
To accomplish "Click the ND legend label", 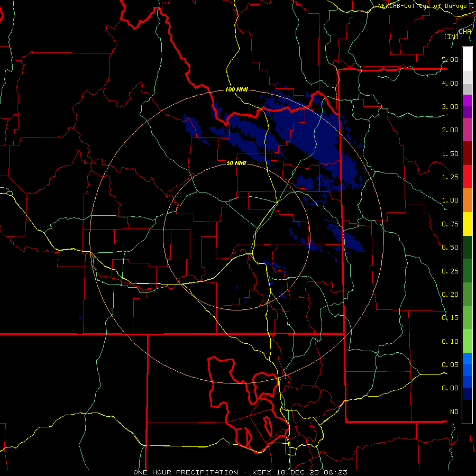I will (x=454, y=412).
